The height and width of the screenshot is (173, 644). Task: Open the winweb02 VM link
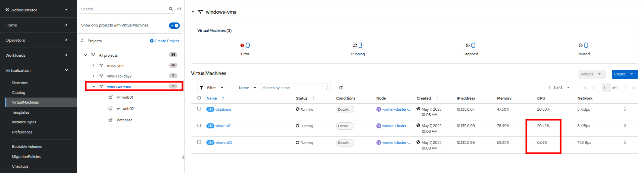coord(224,142)
